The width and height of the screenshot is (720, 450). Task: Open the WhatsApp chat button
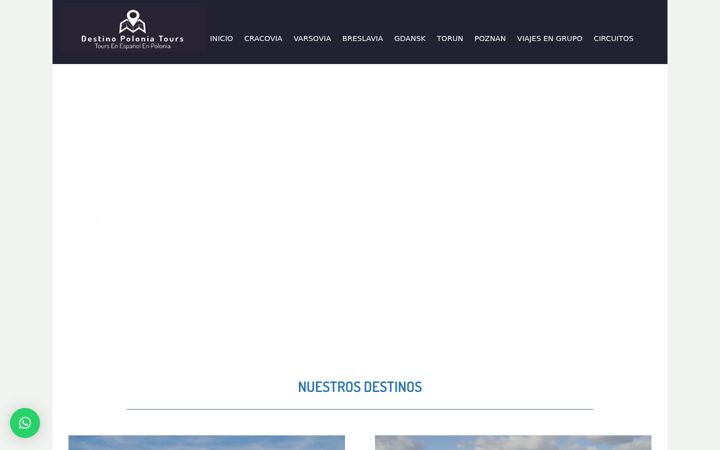pyautogui.click(x=25, y=423)
